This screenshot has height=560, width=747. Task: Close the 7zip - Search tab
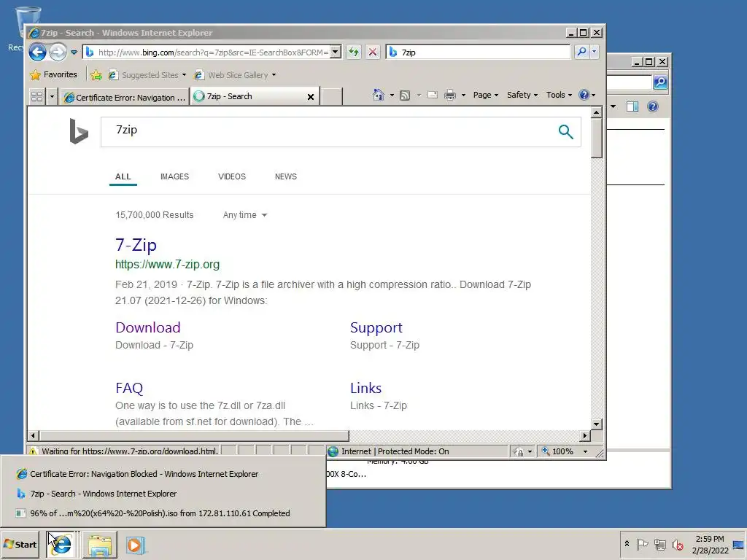[x=311, y=97]
